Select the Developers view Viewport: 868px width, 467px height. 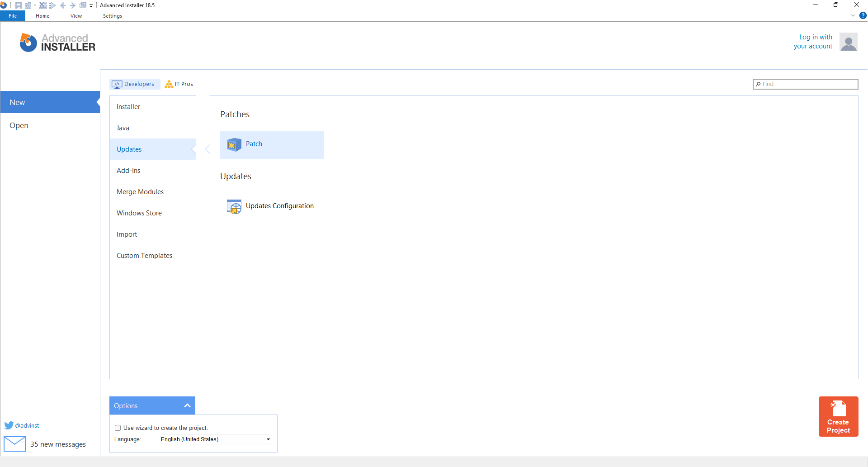(x=134, y=84)
